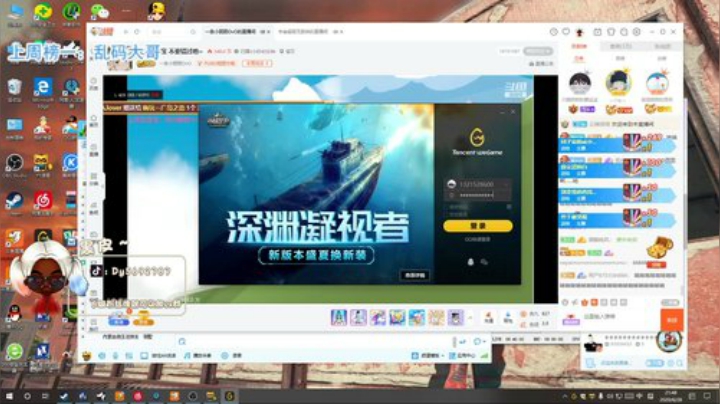Select the second tab of the right ranking panel
Viewport: 720px width, 404px height.
click(620, 46)
